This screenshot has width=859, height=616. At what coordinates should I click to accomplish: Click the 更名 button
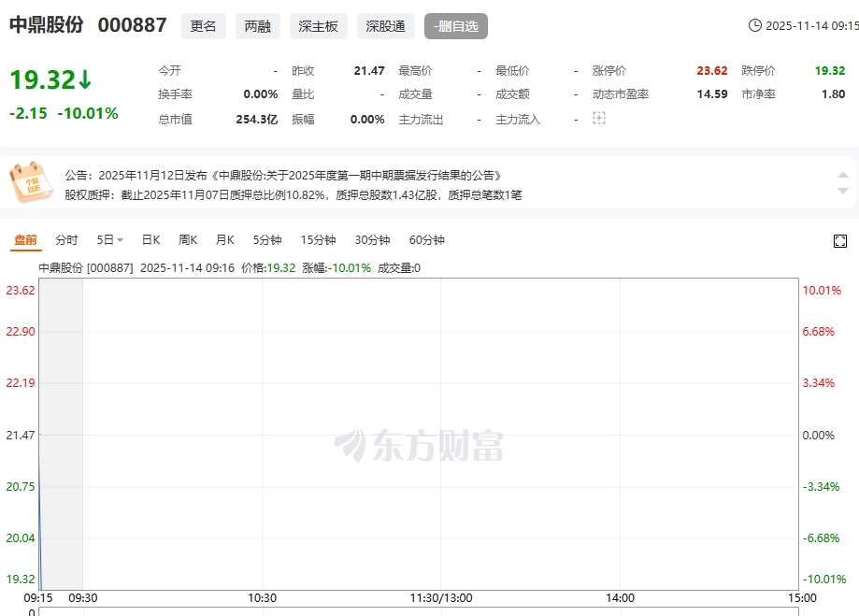203,26
